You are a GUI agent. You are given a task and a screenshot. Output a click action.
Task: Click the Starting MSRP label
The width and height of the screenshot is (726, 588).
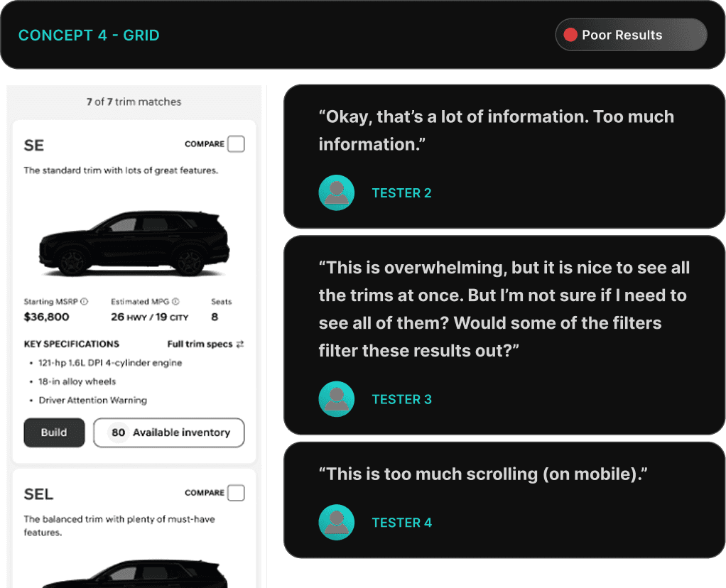[51, 301]
